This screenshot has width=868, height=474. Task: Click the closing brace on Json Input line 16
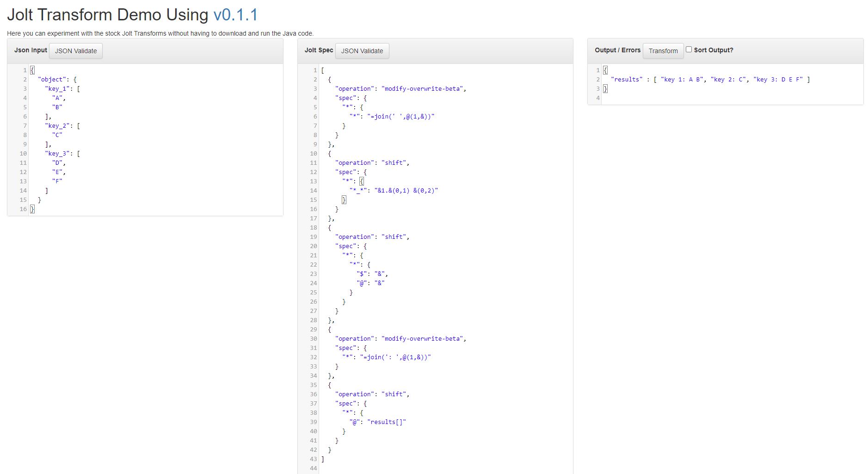[x=32, y=209]
